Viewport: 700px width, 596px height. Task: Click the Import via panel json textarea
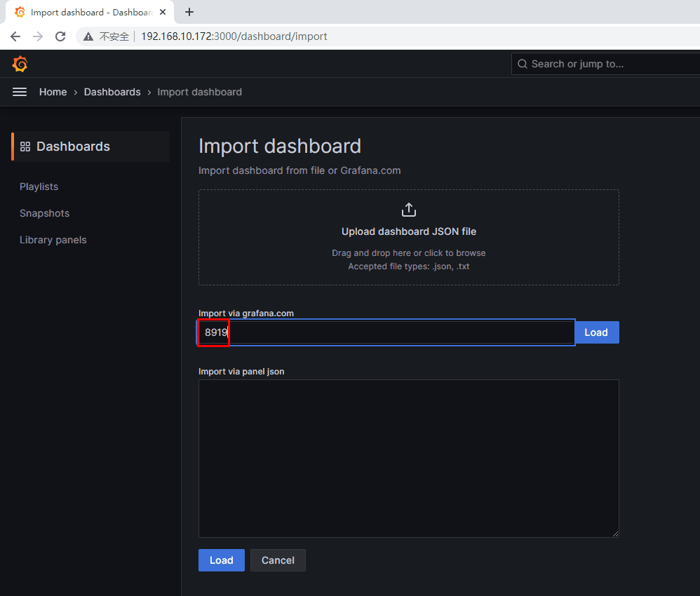point(408,459)
